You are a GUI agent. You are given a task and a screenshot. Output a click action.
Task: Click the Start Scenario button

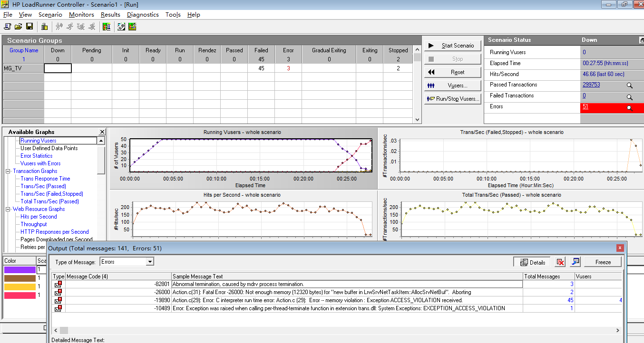[x=452, y=46]
